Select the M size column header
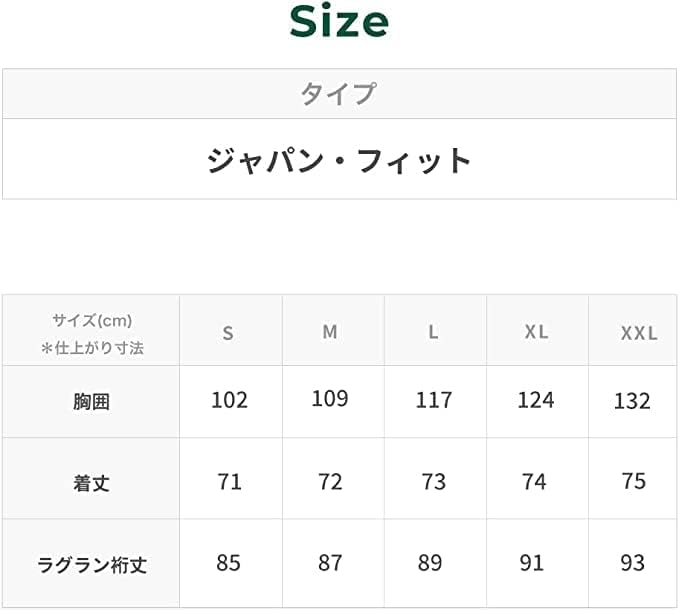679x610 pixels. [330, 332]
